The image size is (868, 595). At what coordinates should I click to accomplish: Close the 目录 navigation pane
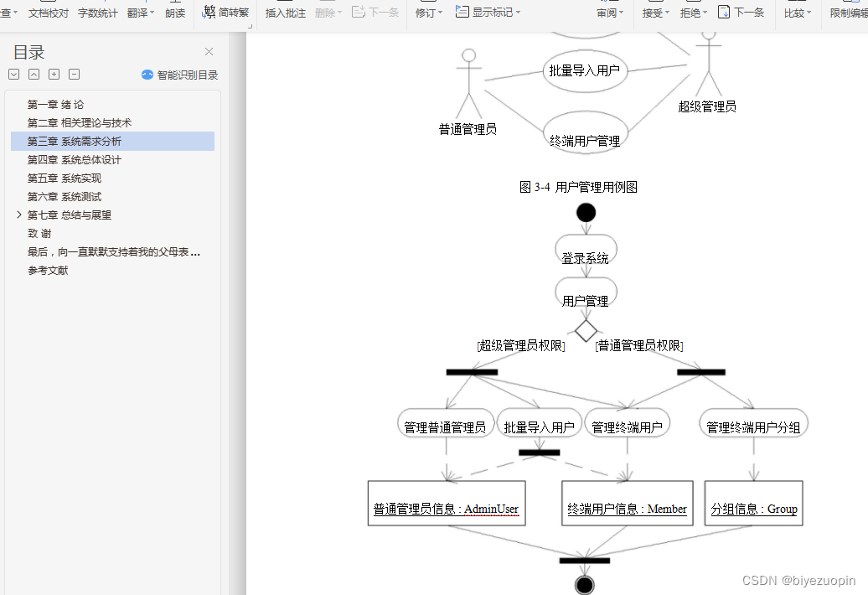[x=209, y=52]
